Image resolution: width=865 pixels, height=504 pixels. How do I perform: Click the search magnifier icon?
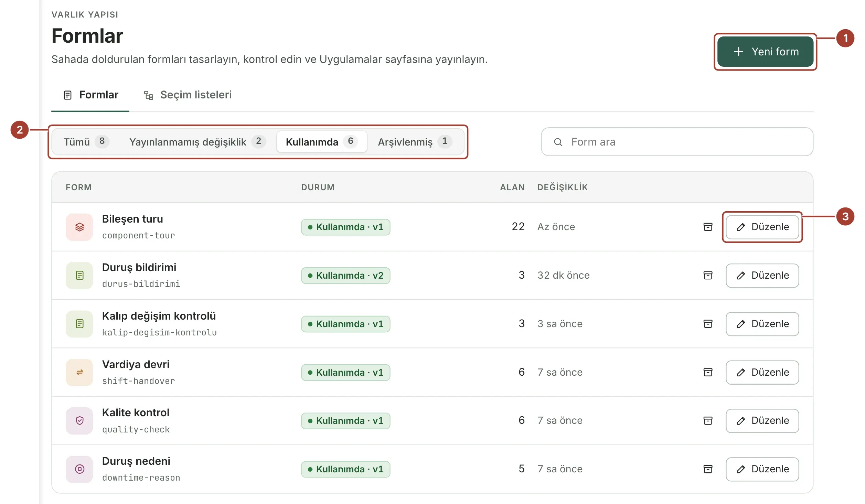tap(558, 142)
